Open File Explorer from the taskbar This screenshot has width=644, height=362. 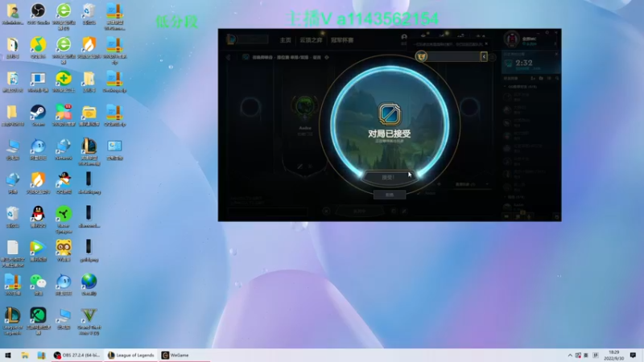[25, 356]
